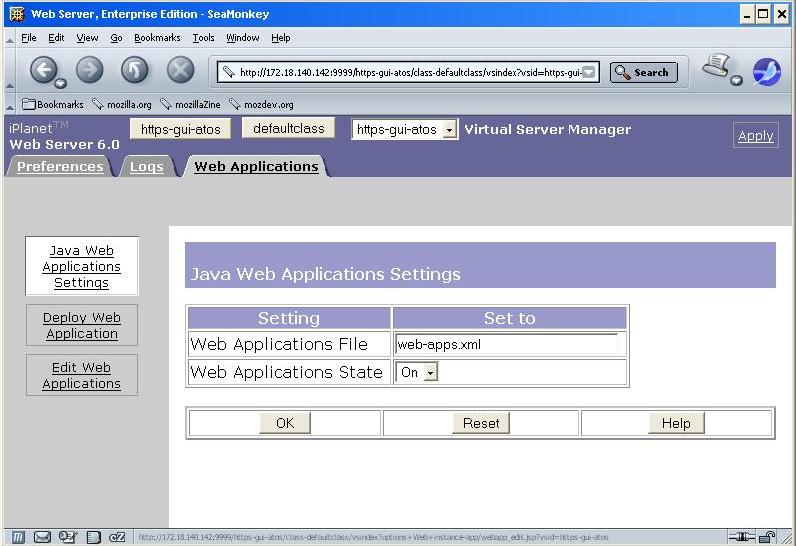The height and width of the screenshot is (546, 796).
Task: Open the View menu
Action: click(87, 38)
